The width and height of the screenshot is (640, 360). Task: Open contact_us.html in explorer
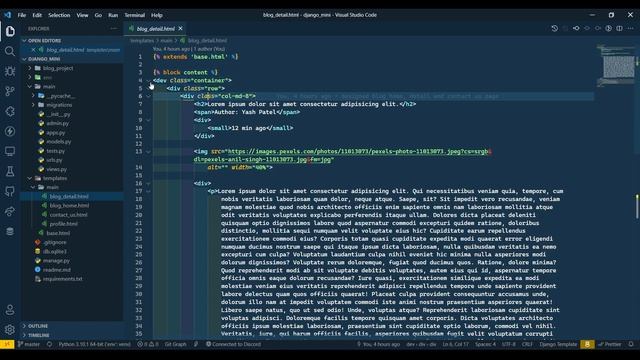point(72,215)
